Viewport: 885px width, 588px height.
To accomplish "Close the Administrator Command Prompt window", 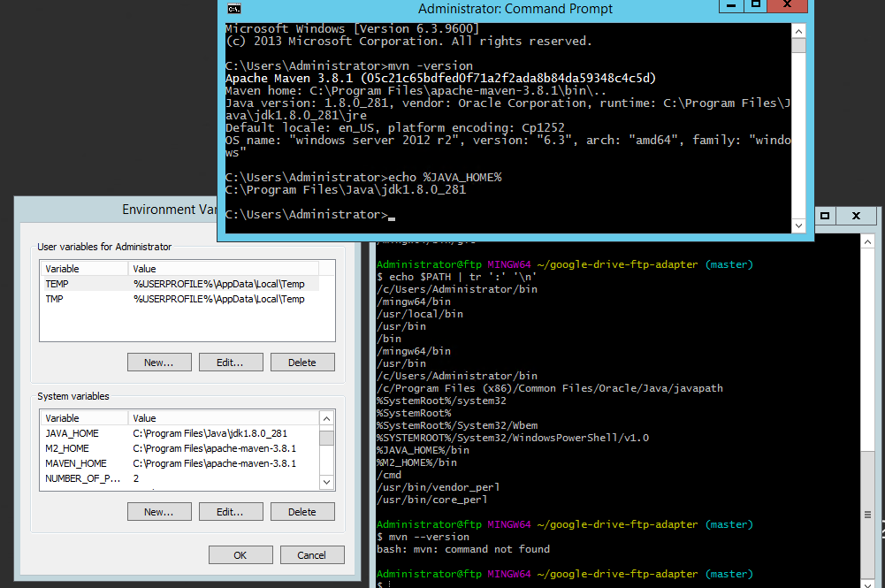I will [x=788, y=5].
